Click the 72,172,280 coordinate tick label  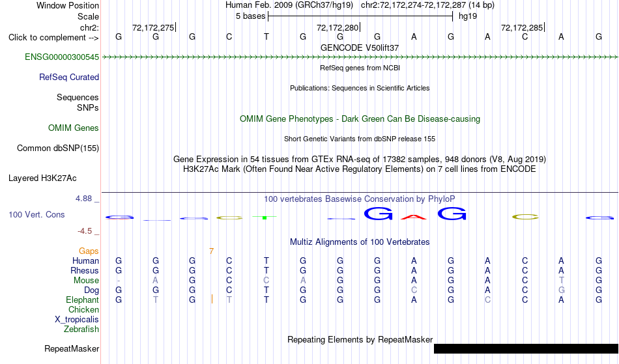(x=338, y=27)
